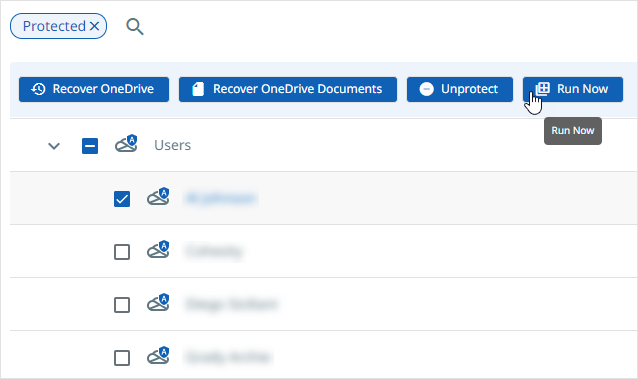Click the Users OneDrive shield icon

point(126,143)
